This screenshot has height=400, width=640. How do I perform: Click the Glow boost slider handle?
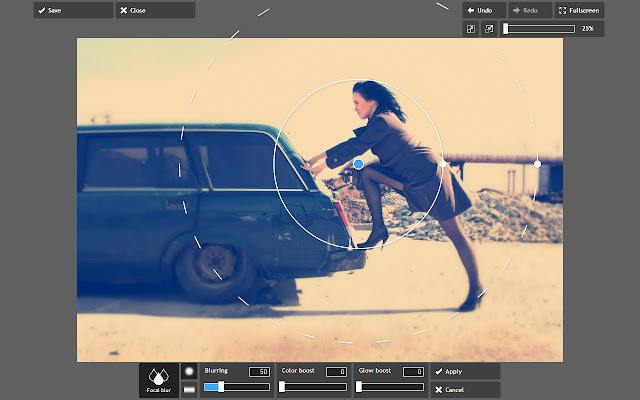pyautogui.click(x=359, y=387)
